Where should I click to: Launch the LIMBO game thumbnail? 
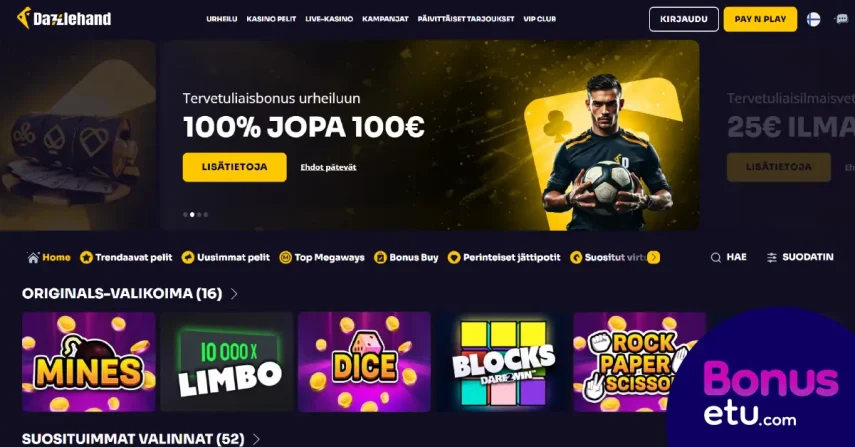pos(226,362)
